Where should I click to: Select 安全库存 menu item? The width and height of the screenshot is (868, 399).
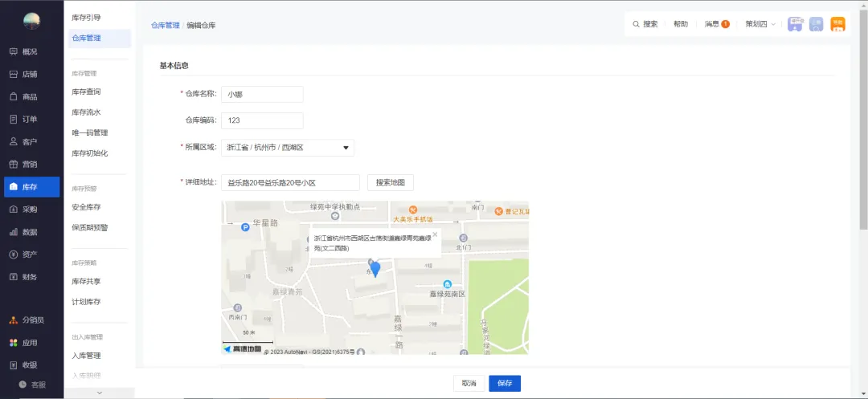click(86, 207)
